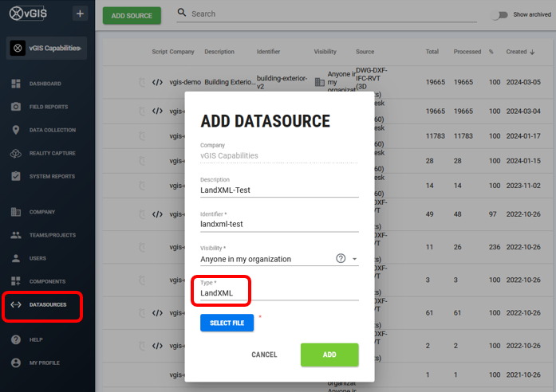The image size is (556, 392).
Task: Click the script icon in the row with 61 total
Action: (x=157, y=313)
